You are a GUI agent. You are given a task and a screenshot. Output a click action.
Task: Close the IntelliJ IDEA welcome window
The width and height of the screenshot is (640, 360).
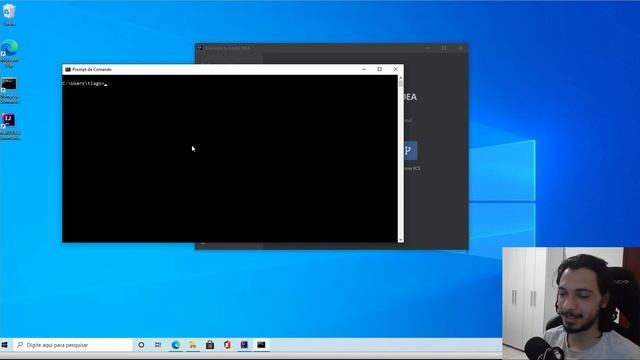click(460, 48)
